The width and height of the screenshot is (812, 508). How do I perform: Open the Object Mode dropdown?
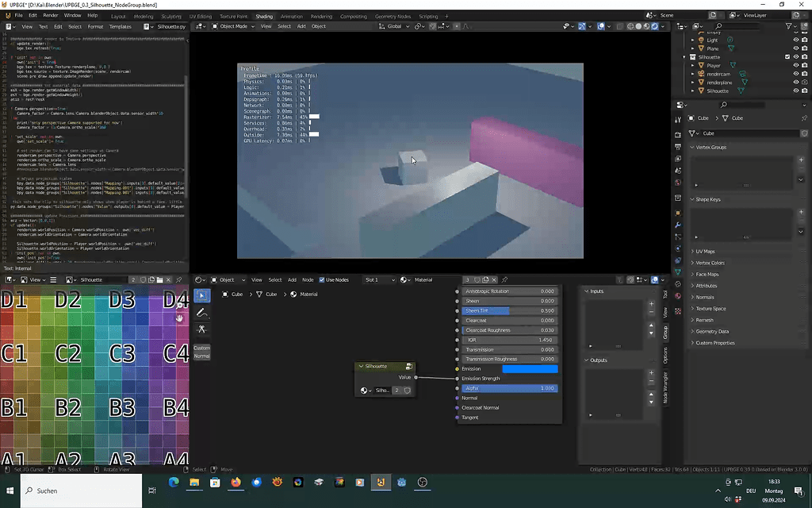(x=233, y=26)
